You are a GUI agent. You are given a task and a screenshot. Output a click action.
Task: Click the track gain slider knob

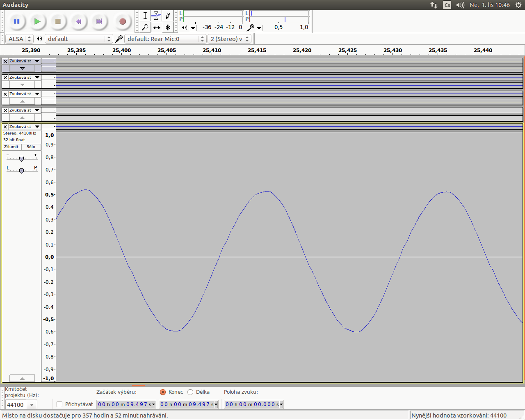click(x=21, y=158)
